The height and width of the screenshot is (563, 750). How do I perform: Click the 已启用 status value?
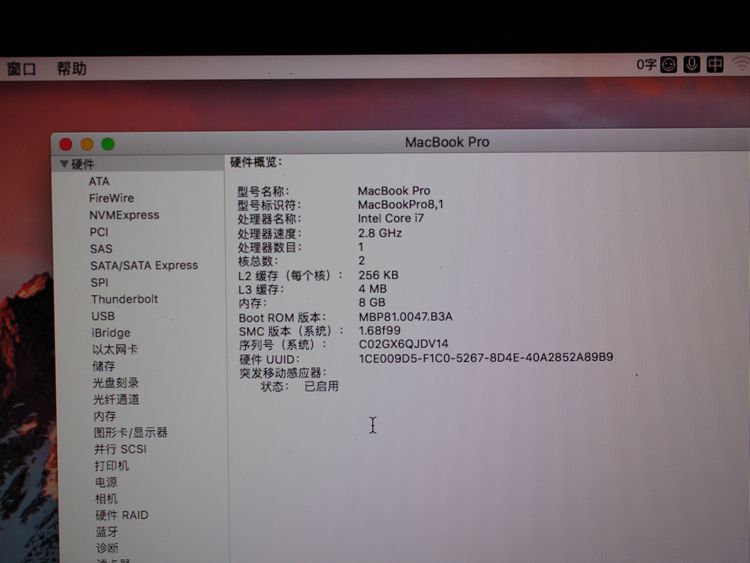click(321, 386)
